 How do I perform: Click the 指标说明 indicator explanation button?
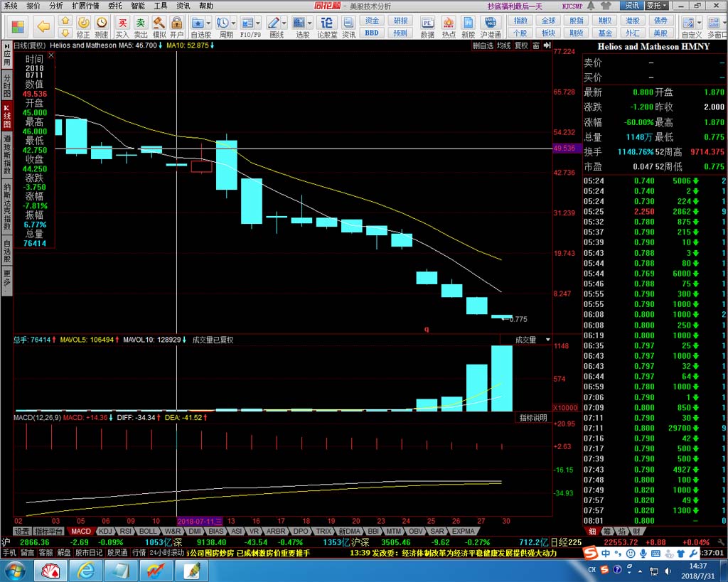[533, 418]
